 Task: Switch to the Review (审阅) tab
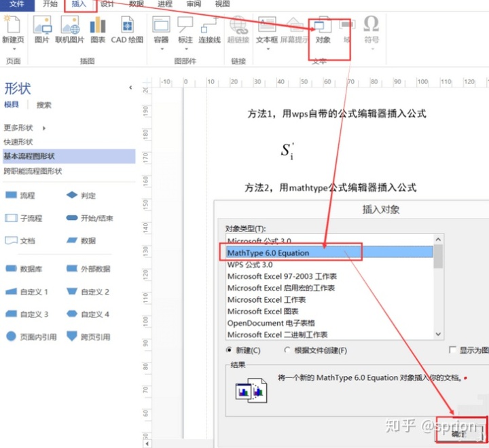[194, 4]
